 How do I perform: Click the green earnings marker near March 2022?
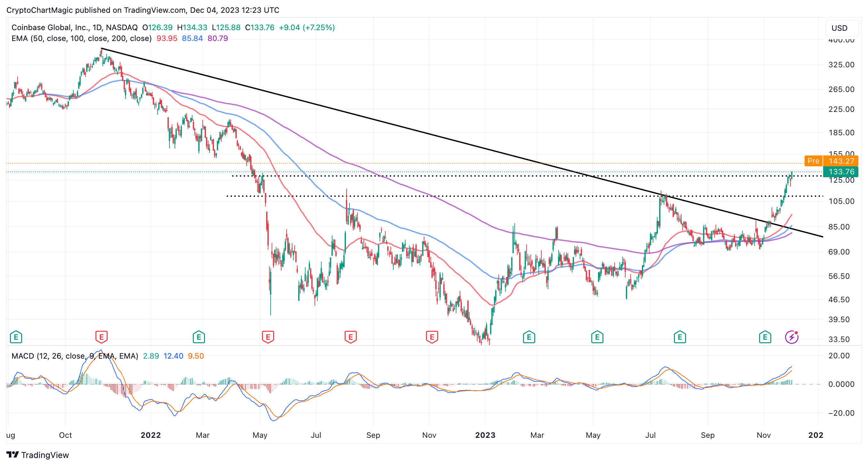199,337
